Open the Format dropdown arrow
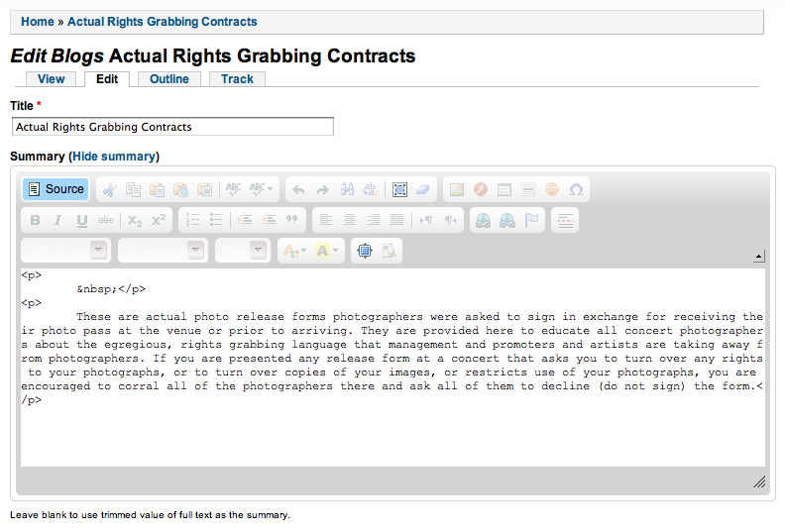Image resolution: width=785 pixels, height=532 pixels. click(x=99, y=250)
